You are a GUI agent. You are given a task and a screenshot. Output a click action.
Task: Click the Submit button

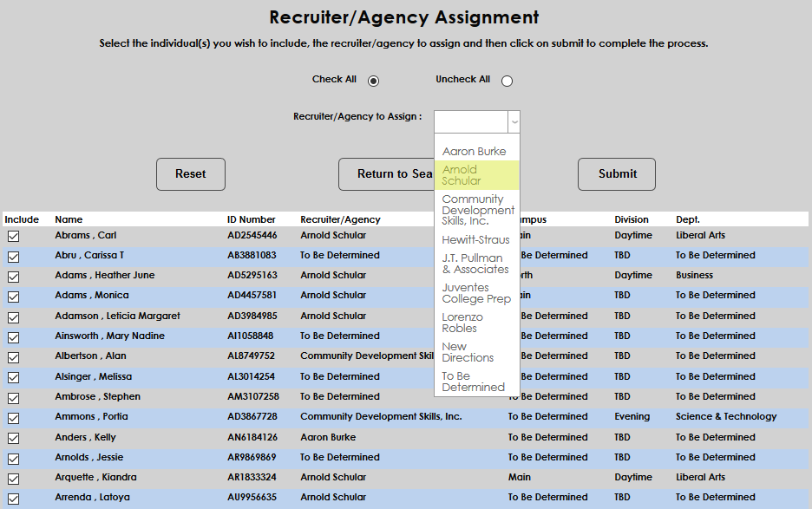click(616, 173)
